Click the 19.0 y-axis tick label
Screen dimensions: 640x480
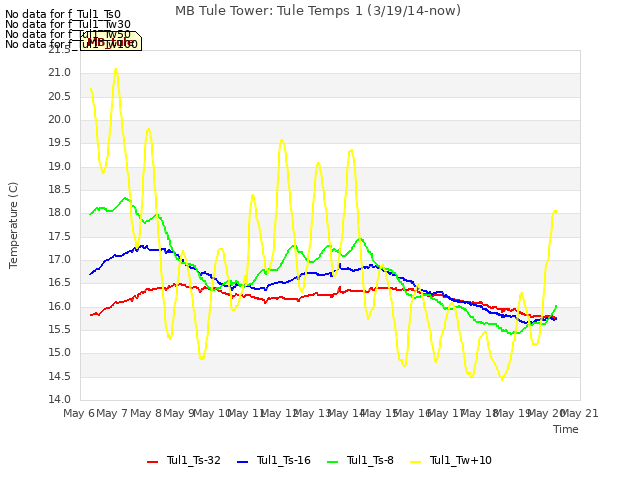[60, 167]
